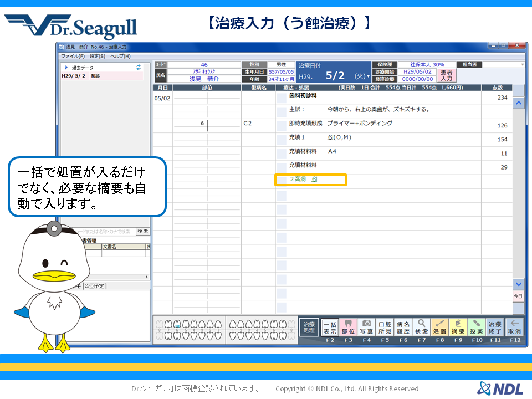
Task: Open the ヘルプ(H) menu
Action: pyautogui.click(x=120, y=56)
